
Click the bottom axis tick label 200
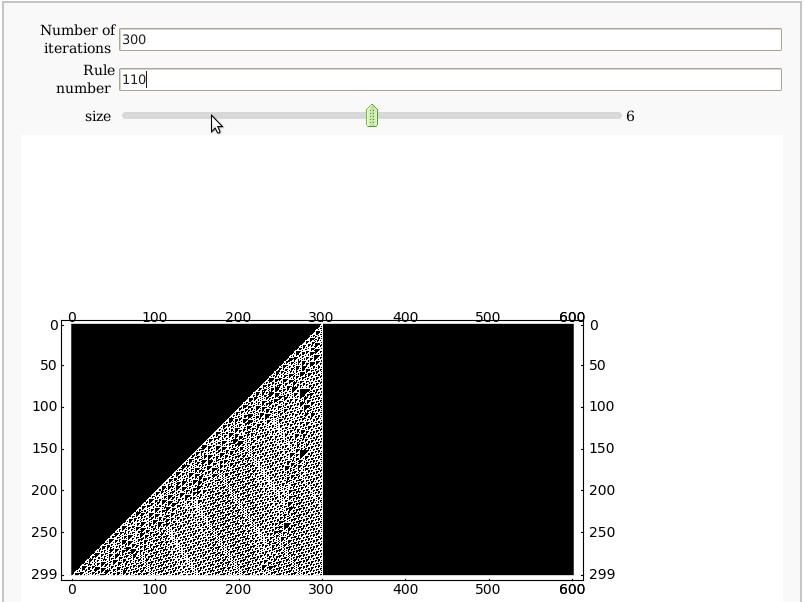238,590
